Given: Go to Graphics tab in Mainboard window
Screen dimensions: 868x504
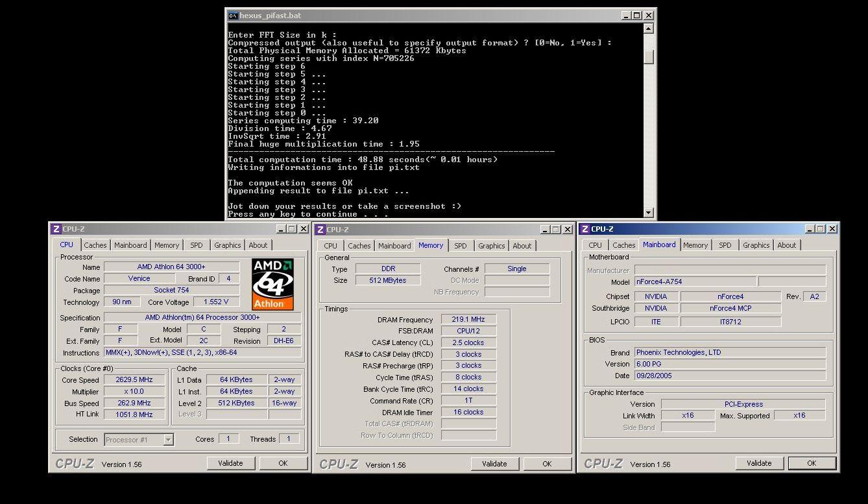Looking at the screenshot, I should [756, 245].
